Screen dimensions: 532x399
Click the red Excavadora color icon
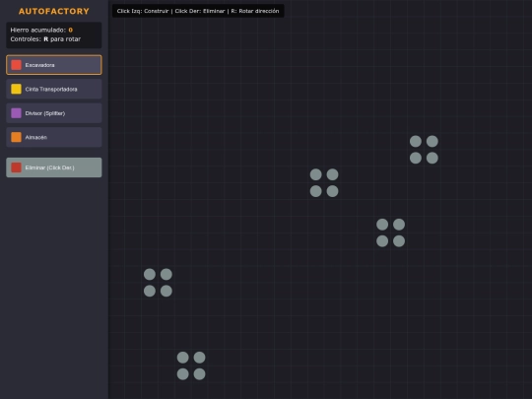(16, 65)
